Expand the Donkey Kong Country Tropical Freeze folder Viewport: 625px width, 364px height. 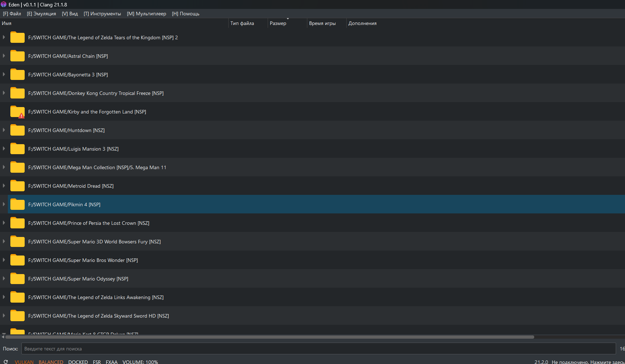4,93
